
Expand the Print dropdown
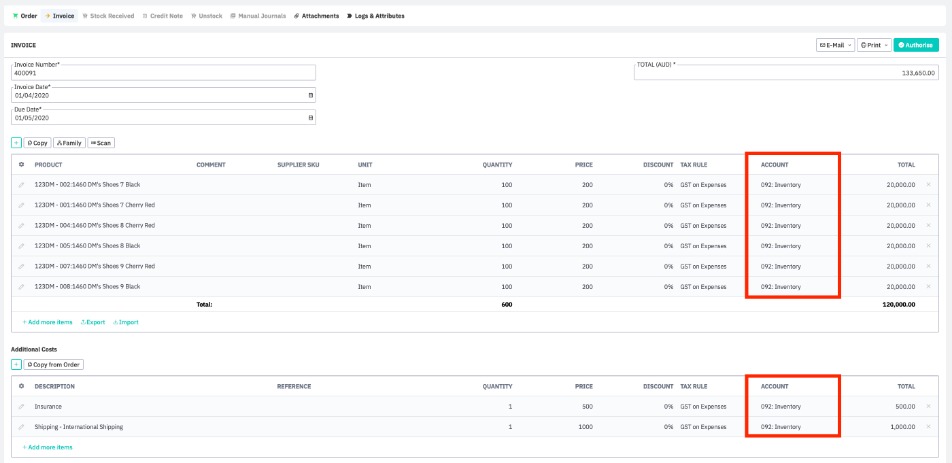click(874, 45)
